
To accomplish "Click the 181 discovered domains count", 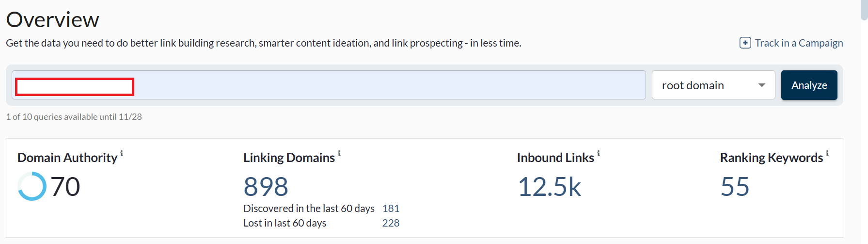I will point(391,209).
